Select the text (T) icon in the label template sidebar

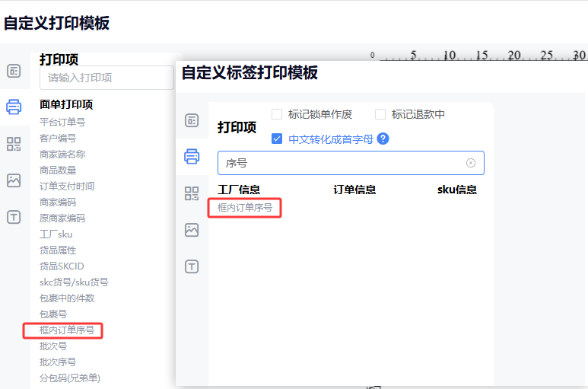click(x=192, y=266)
